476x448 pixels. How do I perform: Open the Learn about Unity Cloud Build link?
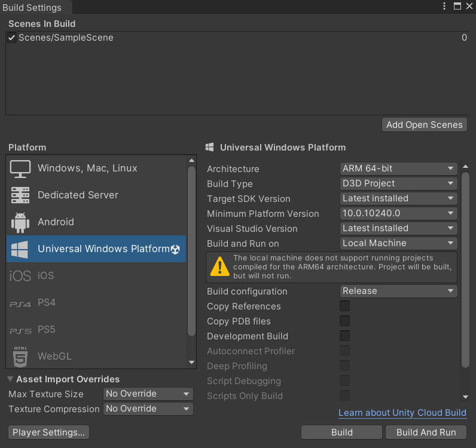click(402, 413)
